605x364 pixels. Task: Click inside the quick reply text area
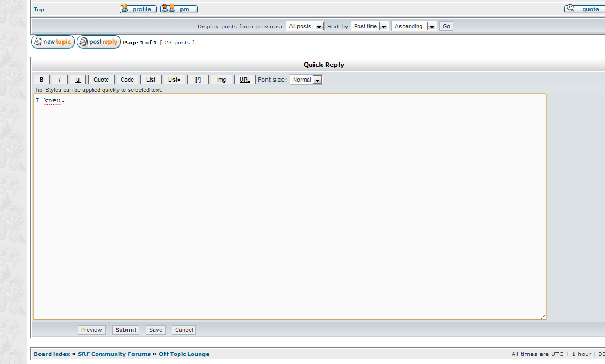[x=289, y=207]
